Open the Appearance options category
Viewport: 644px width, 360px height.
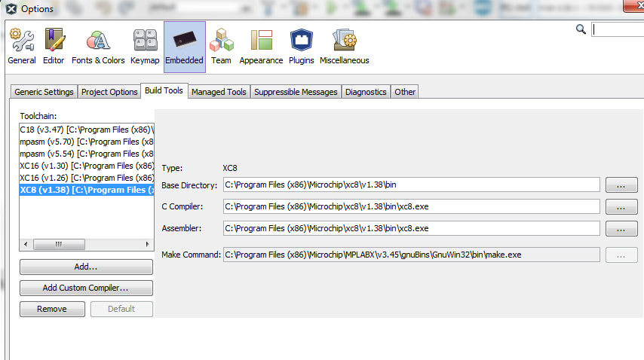pyautogui.click(x=261, y=47)
